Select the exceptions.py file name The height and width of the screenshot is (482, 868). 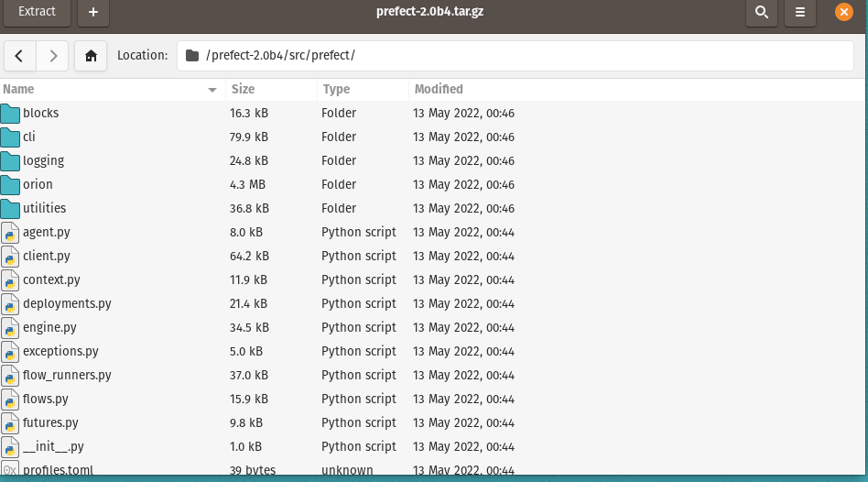point(61,351)
